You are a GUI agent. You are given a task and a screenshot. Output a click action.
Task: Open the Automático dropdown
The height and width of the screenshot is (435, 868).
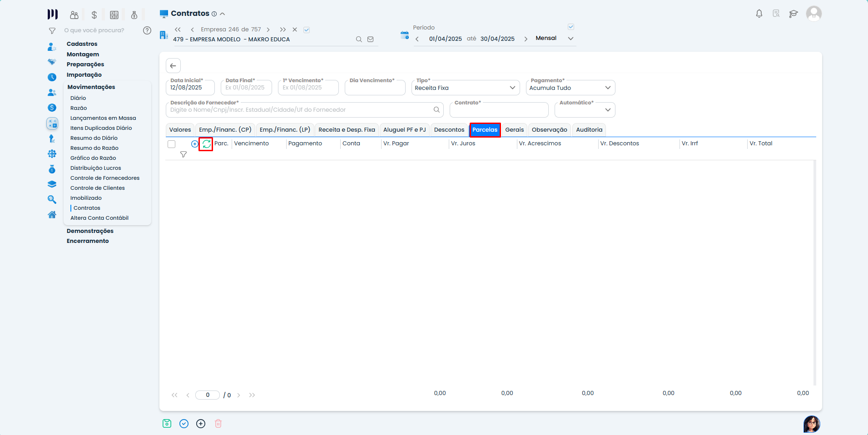coord(585,110)
